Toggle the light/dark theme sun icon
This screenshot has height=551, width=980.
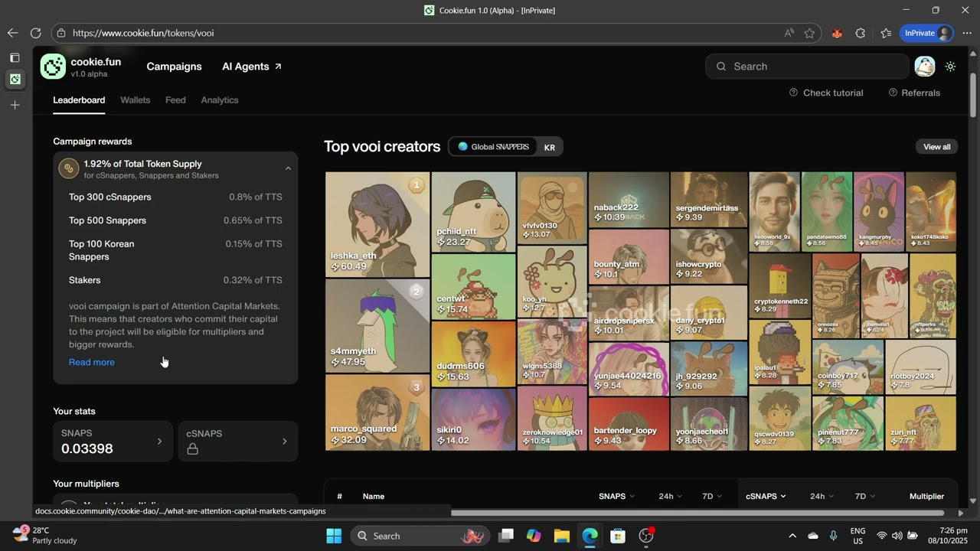[950, 67]
